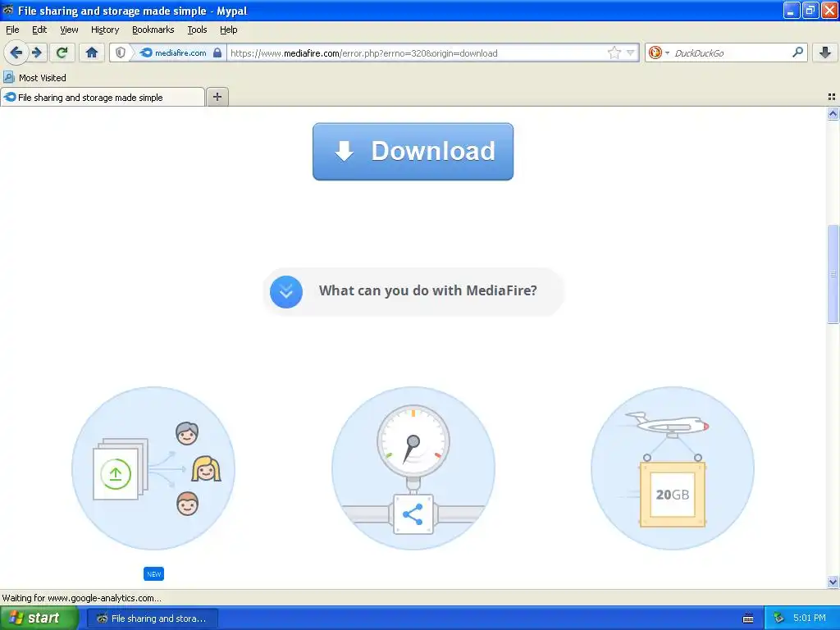Minimize the Mypal browser window
Viewport: 840px width, 630px height.
click(792, 10)
